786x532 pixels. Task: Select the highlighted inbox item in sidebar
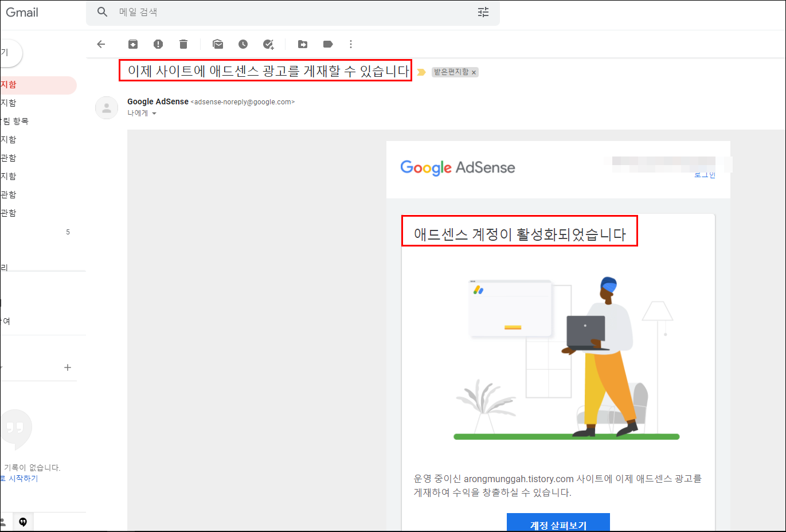click(x=38, y=85)
